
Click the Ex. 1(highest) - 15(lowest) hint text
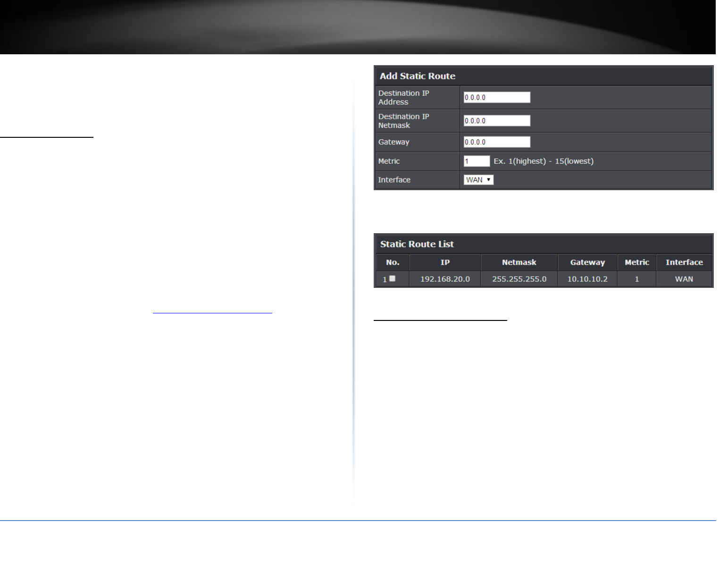pos(544,161)
